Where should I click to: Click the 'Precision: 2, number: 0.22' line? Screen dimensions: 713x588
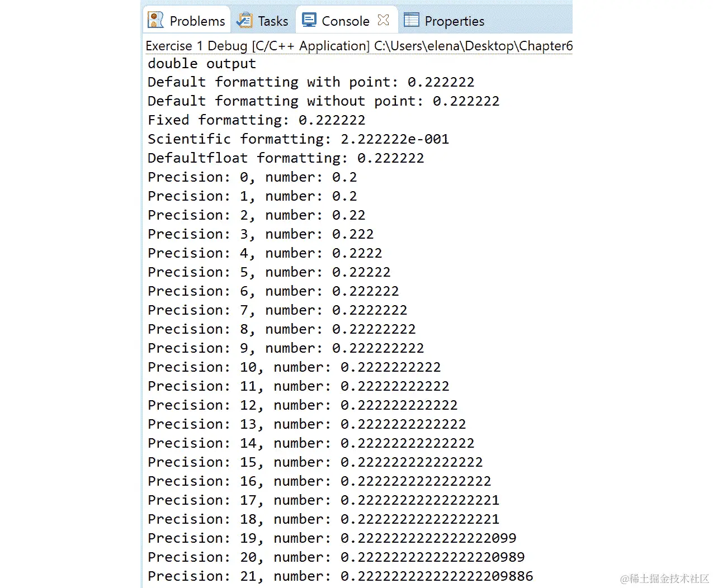(x=257, y=215)
